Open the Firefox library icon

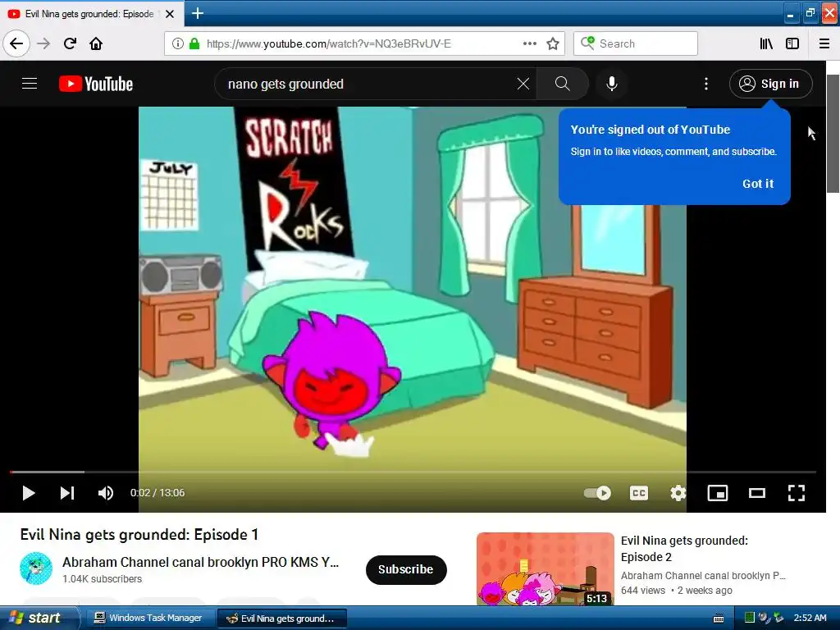tap(766, 43)
